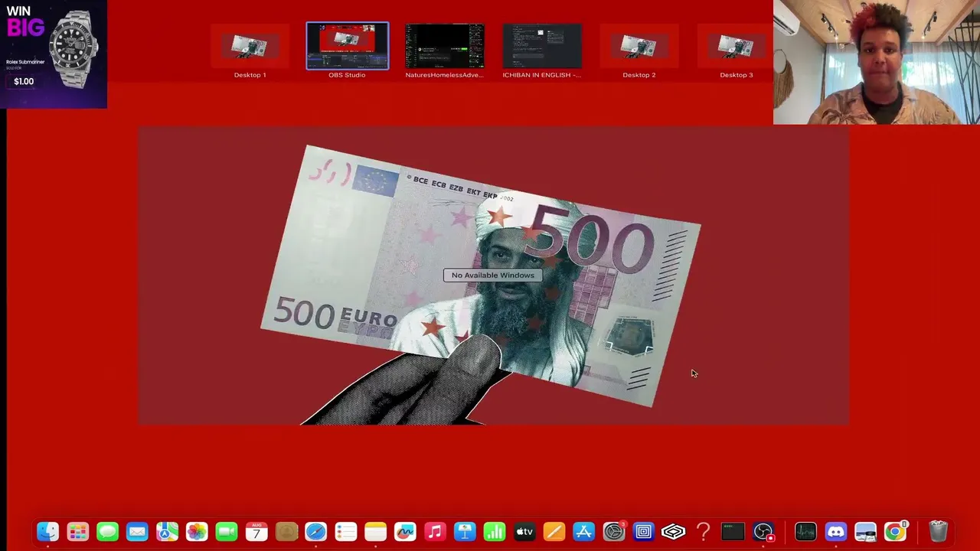
Task: Open System Settings with the red badge
Action: 614,532
